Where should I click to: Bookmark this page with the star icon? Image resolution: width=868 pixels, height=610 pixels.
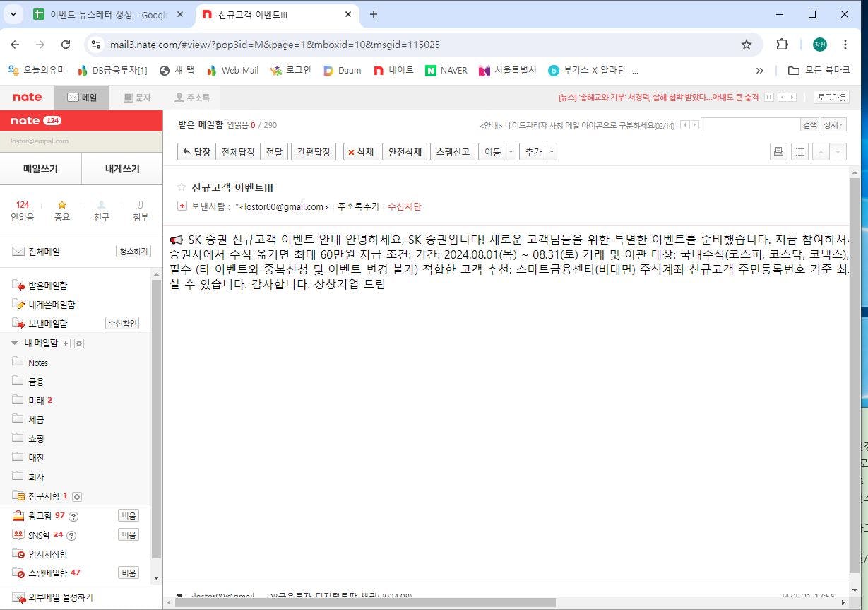747,45
